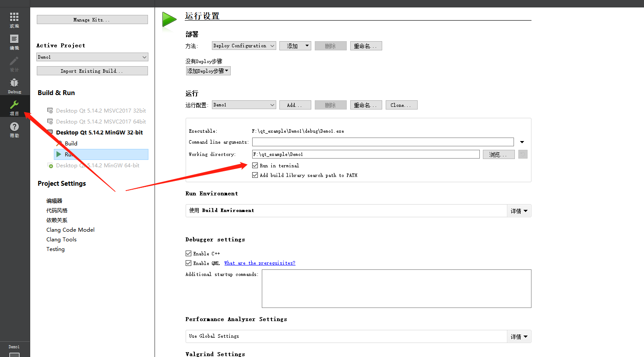Open the Deploy Configuration method dropdown
The width and height of the screenshot is (644, 357).
pyautogui.click(x=243, y=45)
